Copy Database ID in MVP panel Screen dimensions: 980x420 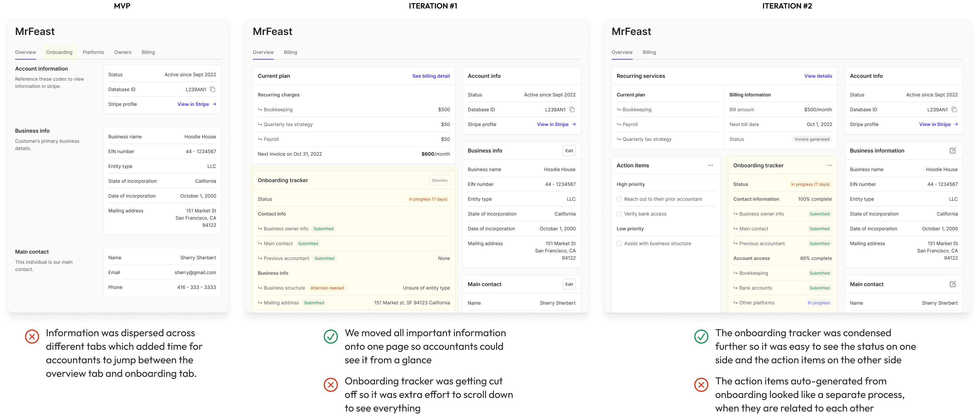[x=213, y=89]
